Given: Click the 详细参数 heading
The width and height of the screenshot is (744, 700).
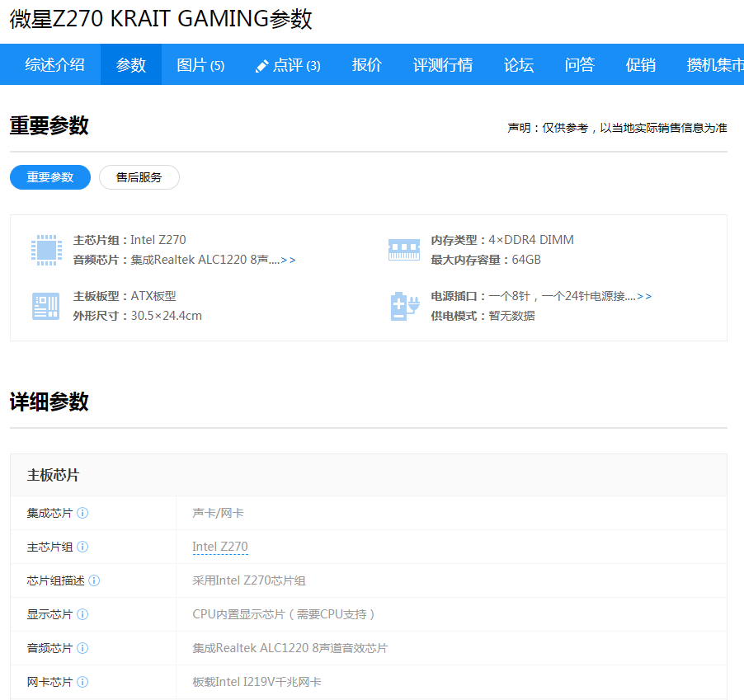Looking at the screenshot, I should tap(49, 402).
